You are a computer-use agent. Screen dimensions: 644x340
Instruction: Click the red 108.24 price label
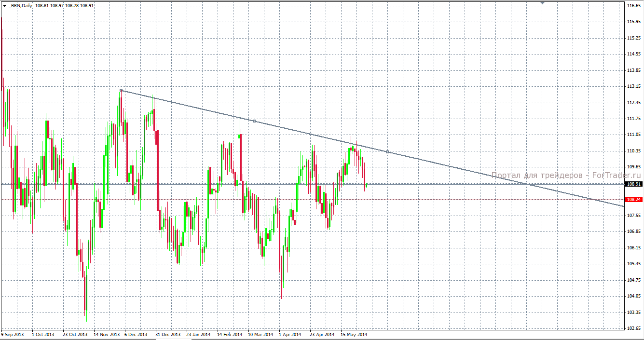(x=634, y=199)
